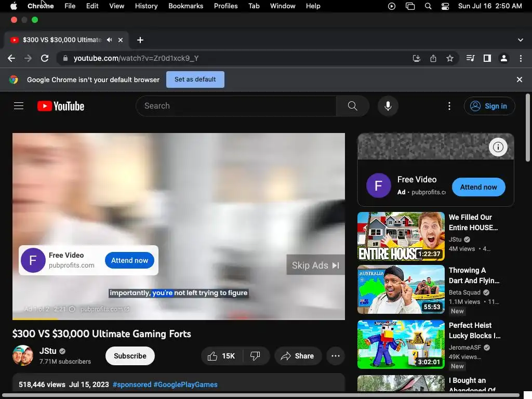Click into the YouTube Search field
The image size is (532, 399).
(236, 106)
